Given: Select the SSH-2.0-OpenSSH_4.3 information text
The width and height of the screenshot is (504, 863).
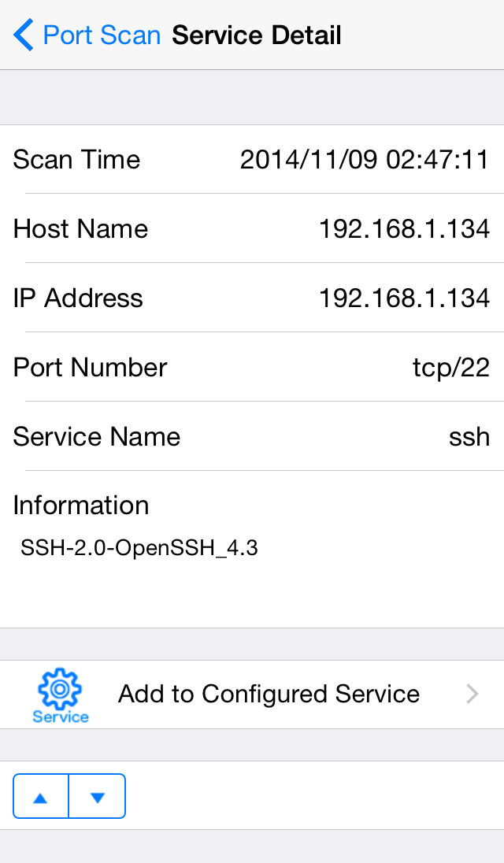Looking at the screenshot, I should 139,547.
